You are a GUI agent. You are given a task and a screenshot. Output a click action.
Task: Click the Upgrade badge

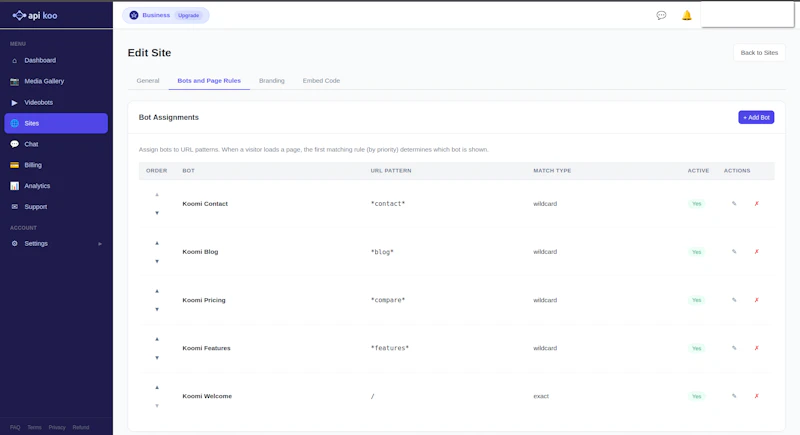pyautogui.click(x=188, y=15)
